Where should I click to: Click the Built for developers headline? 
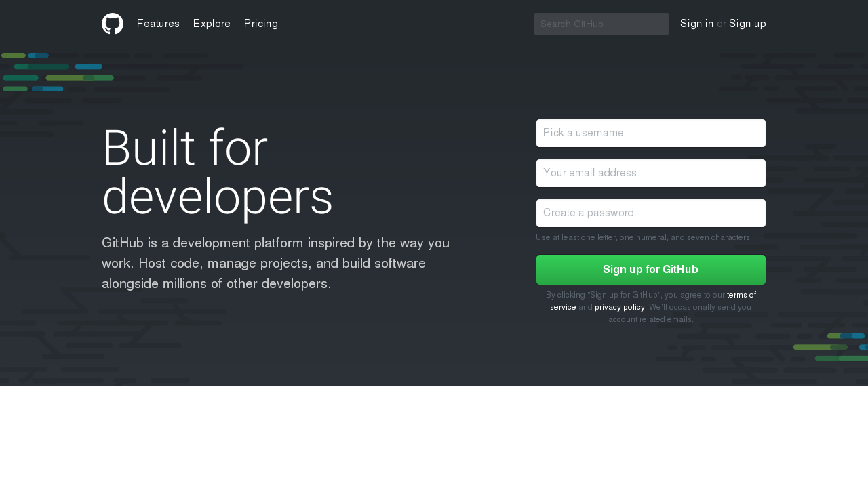point(218,172)
